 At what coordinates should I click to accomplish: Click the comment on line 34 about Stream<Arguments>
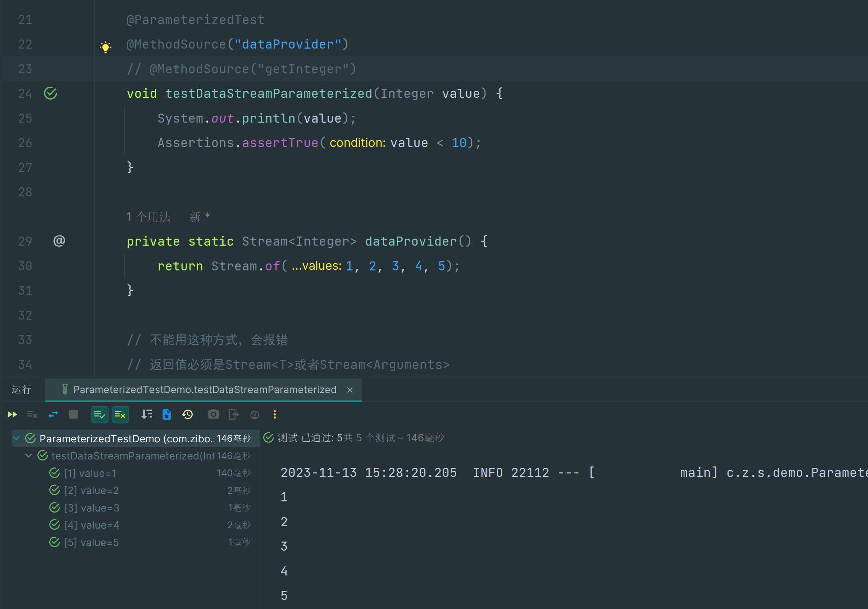(288, 364)
